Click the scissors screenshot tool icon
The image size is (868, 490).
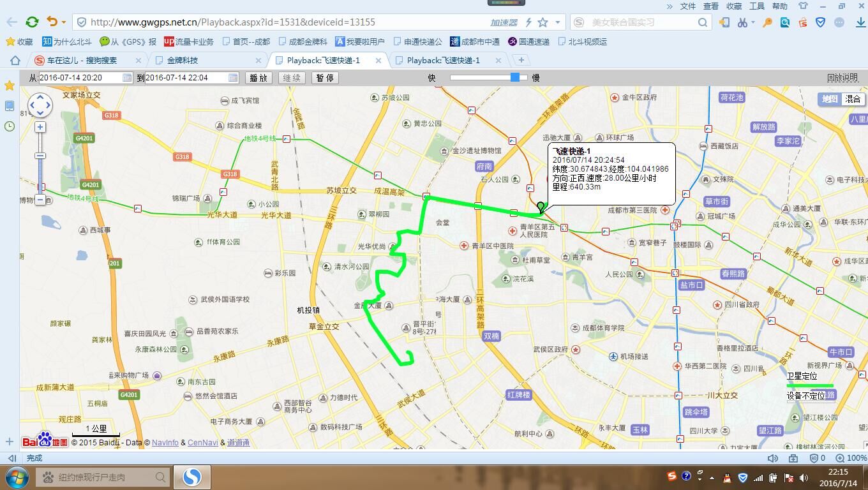(742, 22)
